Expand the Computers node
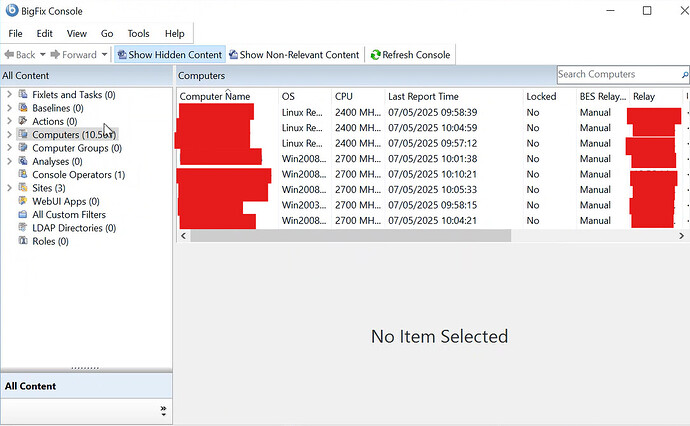 point(9,135)
